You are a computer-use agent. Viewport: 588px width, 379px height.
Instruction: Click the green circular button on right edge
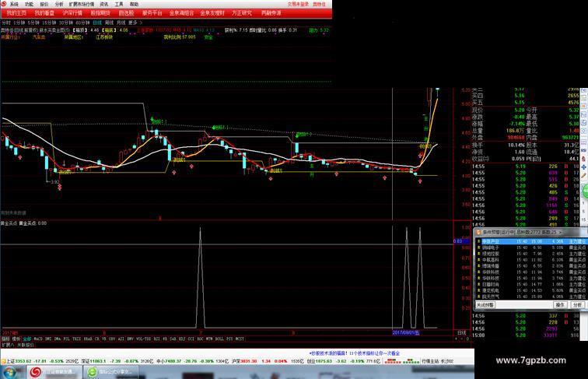pyautogui.click(x=585, y=191)
